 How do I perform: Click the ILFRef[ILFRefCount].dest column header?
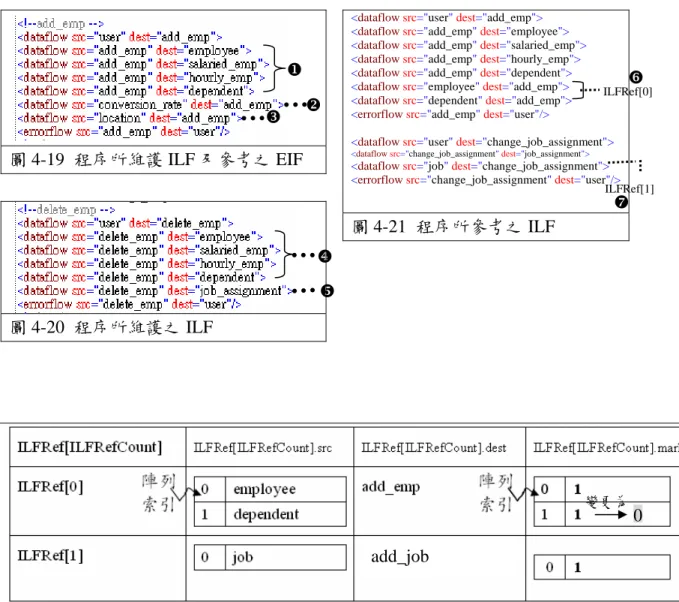433,448
